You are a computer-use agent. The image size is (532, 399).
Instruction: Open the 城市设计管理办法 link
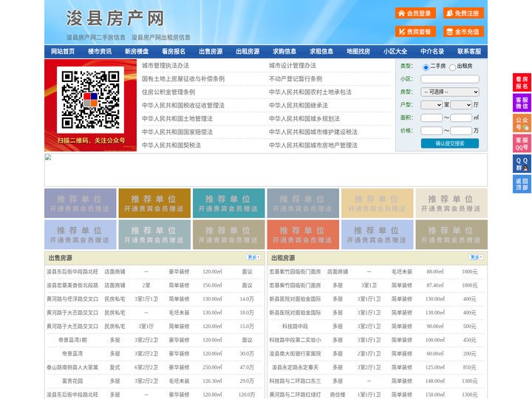point(293,66)
